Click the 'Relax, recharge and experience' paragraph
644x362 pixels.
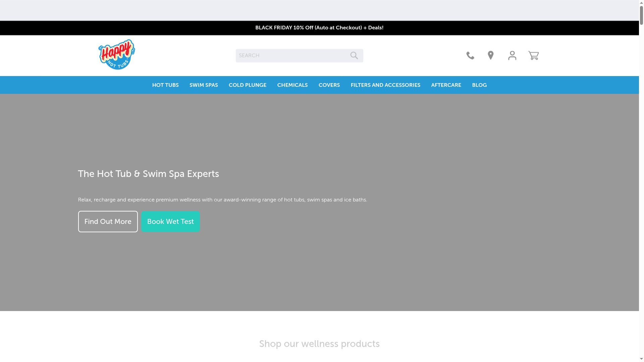(x=223, y=200)
